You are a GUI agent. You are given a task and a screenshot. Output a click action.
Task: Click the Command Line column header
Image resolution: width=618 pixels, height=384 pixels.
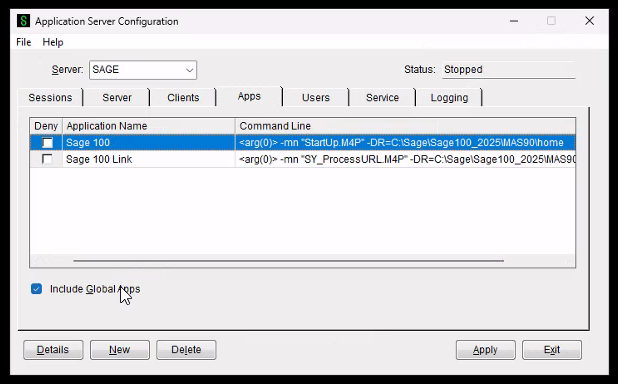pyautogui.click(x=405, y=126)
